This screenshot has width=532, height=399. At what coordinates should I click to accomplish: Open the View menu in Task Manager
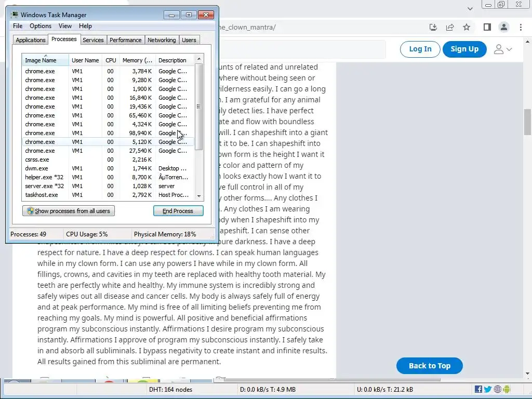65,26
